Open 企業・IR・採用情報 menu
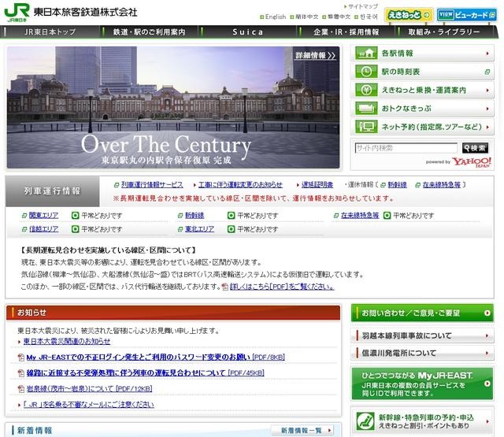The image size is (504, 437). point(346,32)
